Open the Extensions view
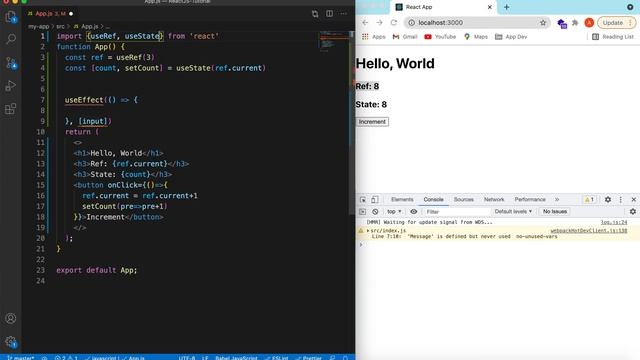The height and width of the screenshot is (360, 640). coord(11,109)
